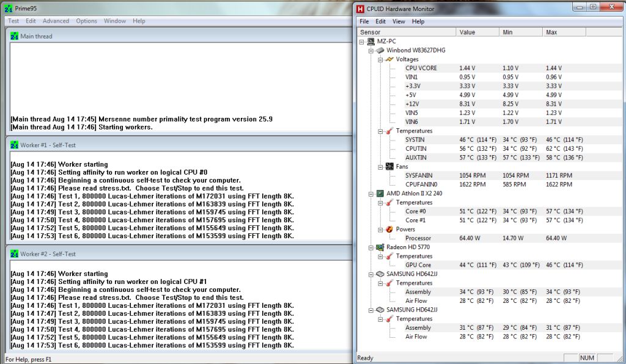The image size is (626, 364).
Task: Click the Min column header
Action: coord(521,32)
